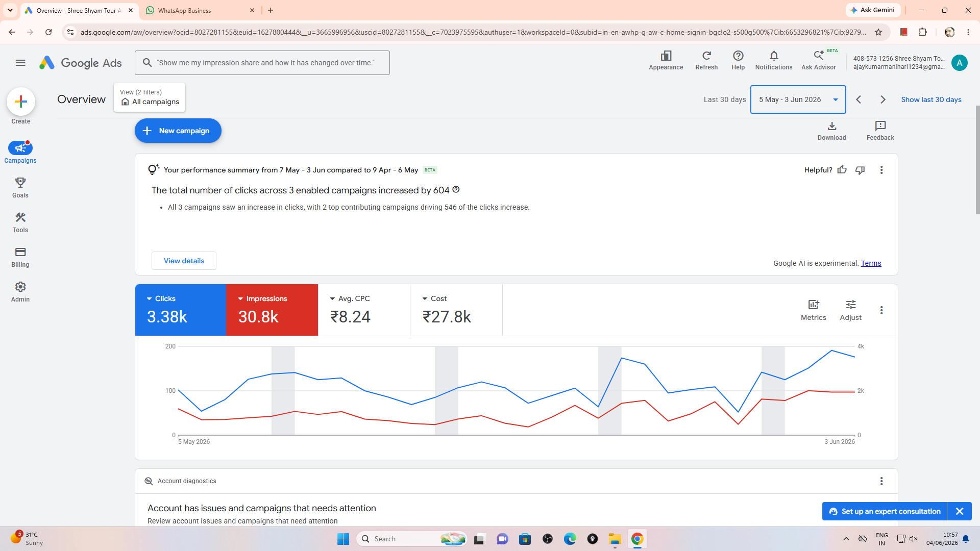Open the Google AI Terms link
This screenshot has width=980, height=551.
click(871, 263)
